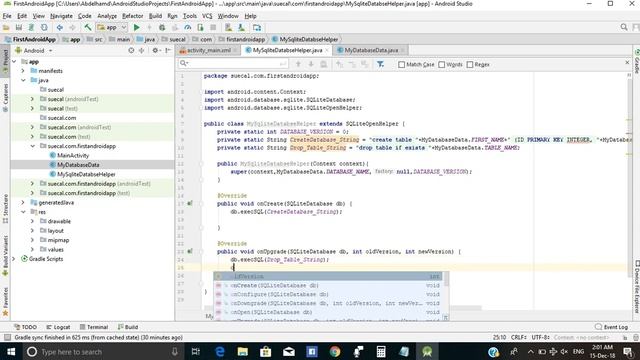Screen dimensions: 640x360
Task: Click the find bar filter funnel icon
Action: click(x=380, y=64)
